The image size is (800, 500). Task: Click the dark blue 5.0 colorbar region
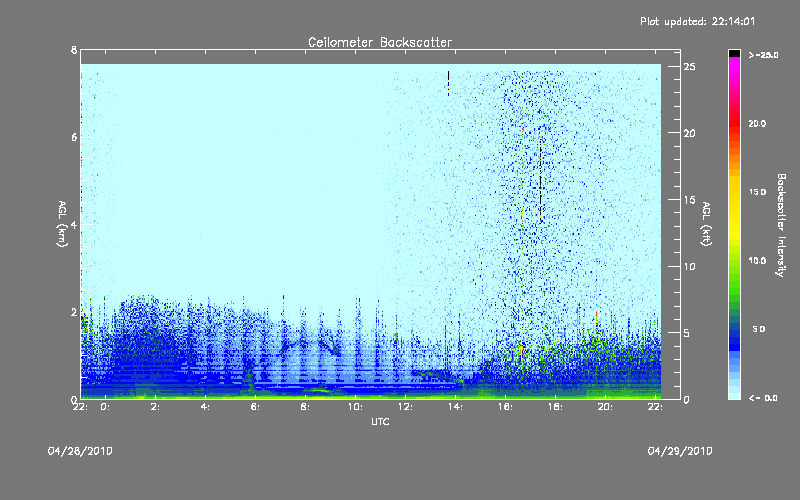(734, 330)
